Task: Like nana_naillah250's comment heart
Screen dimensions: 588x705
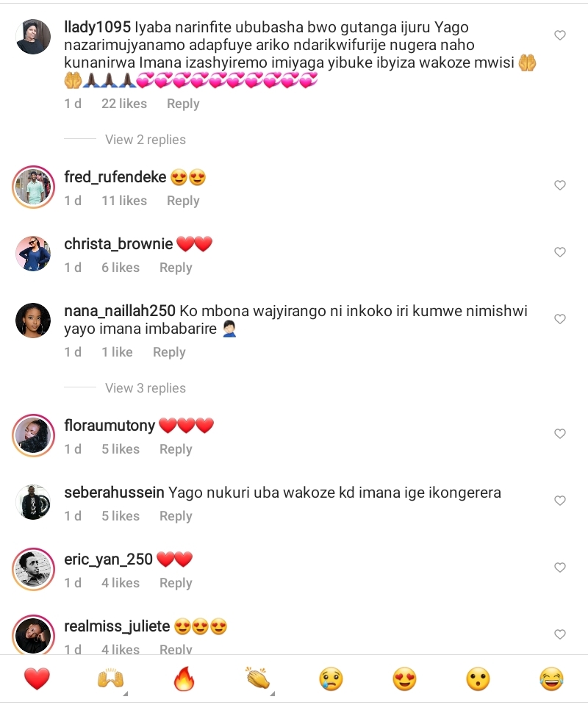Action: point(559,319)
